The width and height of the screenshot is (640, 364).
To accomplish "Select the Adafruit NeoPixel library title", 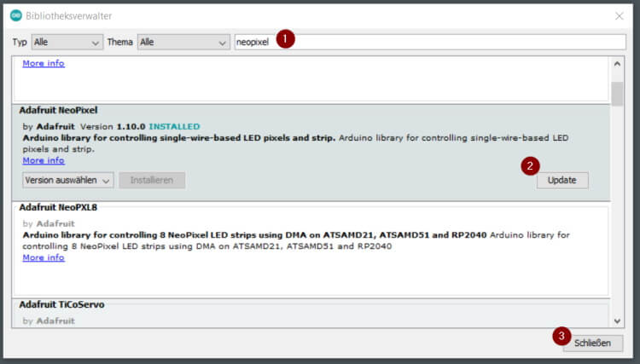I will pos(58,110).
